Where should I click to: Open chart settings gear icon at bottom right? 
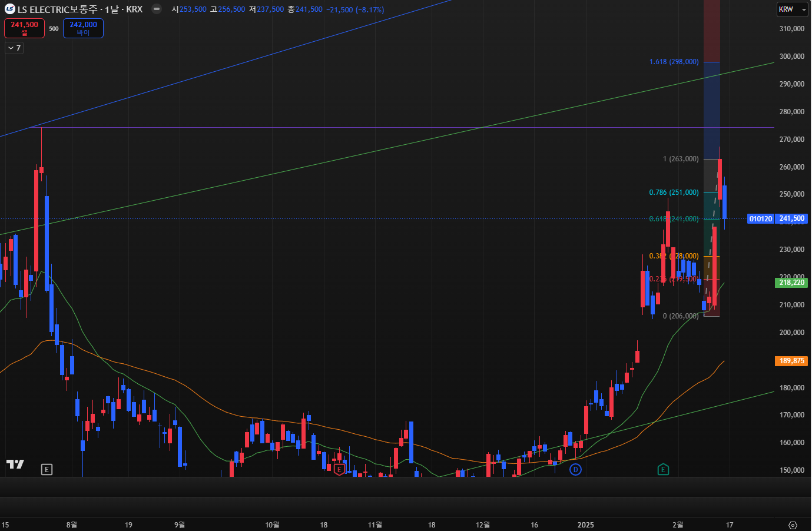pyautogui.click(x=793, y=525)
